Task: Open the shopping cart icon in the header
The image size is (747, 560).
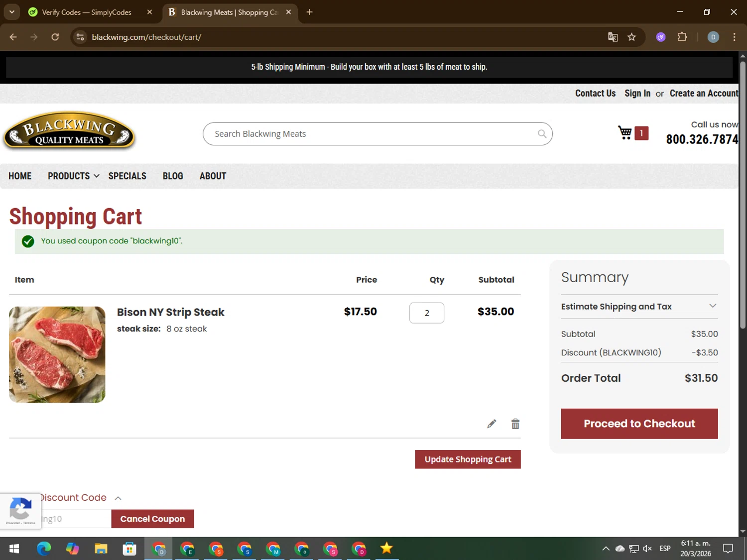Action: click(x=625, y=133)
